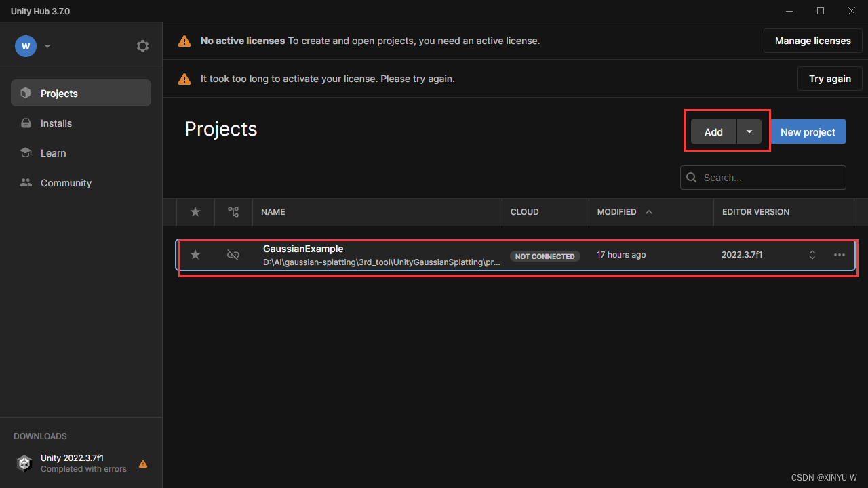868x488 pixels.
Task: Star the GaussianExample project
Action: (195, 255)
